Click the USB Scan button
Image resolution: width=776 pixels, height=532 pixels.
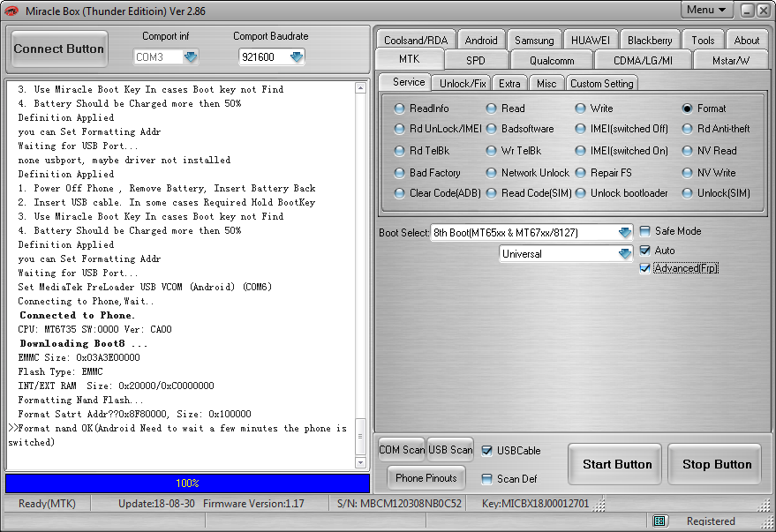pyautogui.click(x=450, y=450)
